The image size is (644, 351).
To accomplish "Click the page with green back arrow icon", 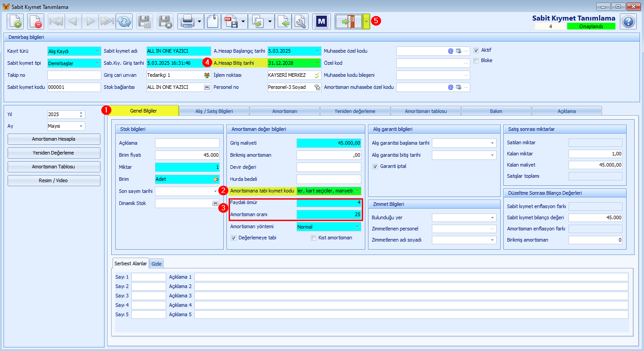I will coord(283,21).
